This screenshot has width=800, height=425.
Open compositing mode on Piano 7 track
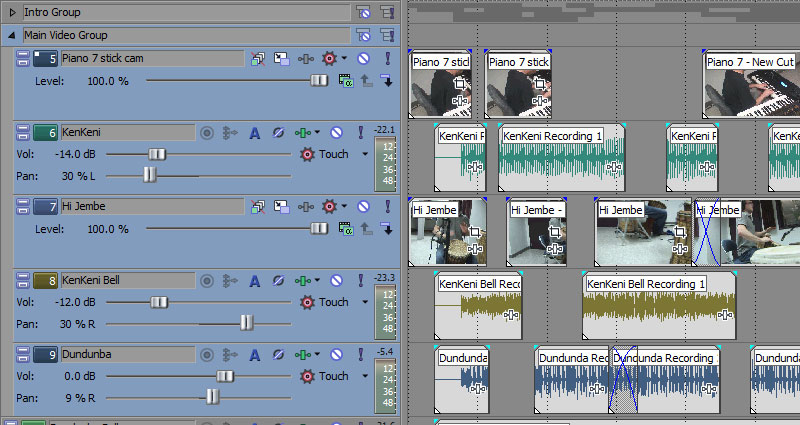coord(346,81)
